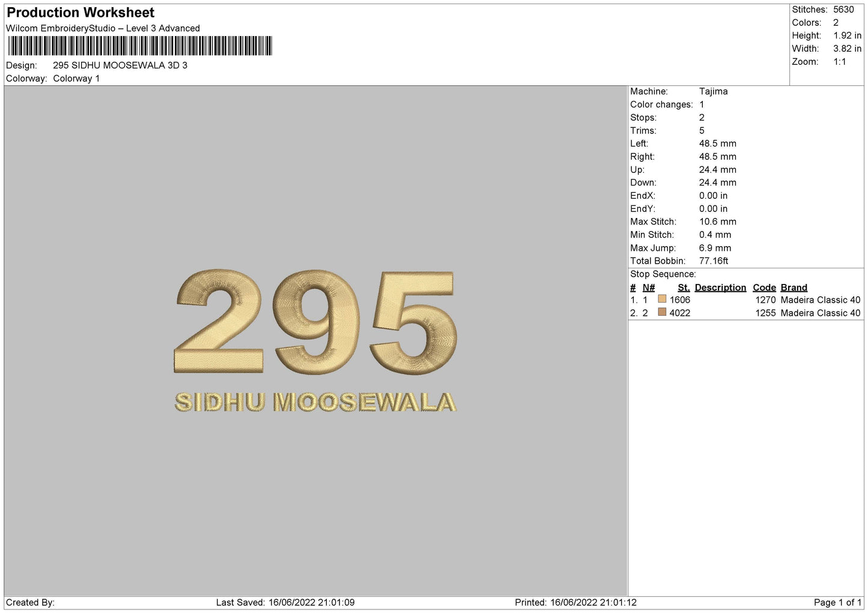The height and width of the screenshot is (613, 868).
Task: Click Madeira Classic 40 in row 1
Action: (821, 300)
